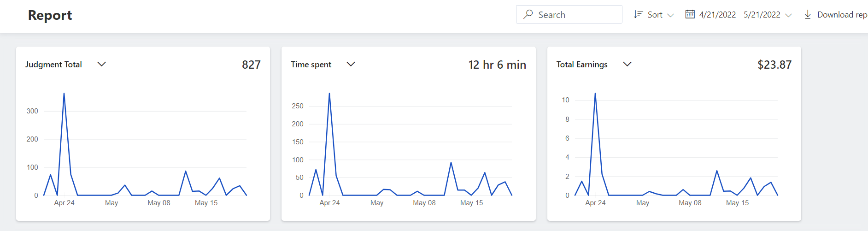Open the Sort dropdown menu
This screenshot has width=868, height=231.
[655, 15]
